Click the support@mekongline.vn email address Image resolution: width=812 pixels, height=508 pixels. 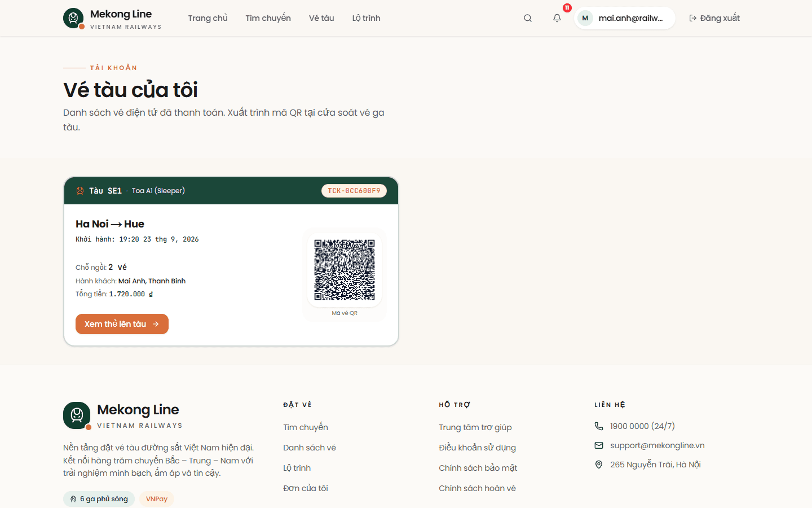657,445
